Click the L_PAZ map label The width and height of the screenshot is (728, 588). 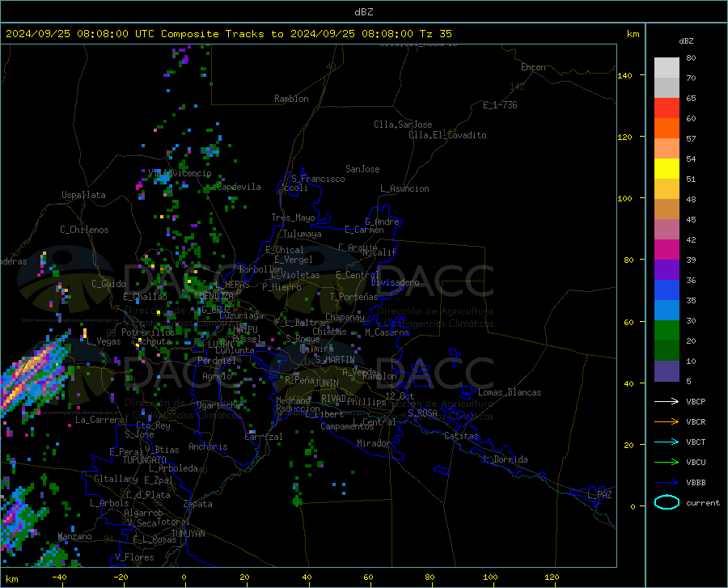pos(599,495)
